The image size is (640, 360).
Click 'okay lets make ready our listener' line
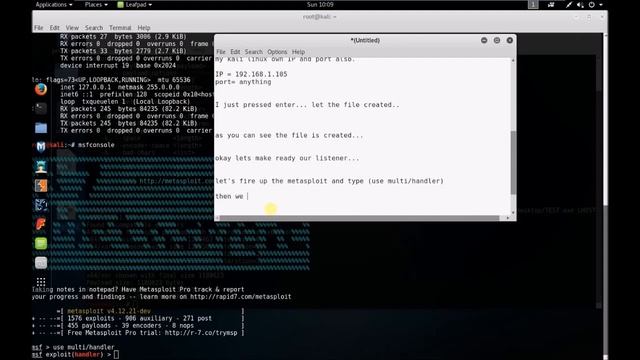click(x=287, y=158)
